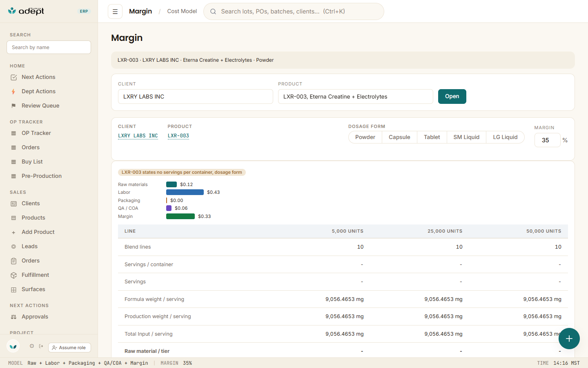The image size is (588, 368).
Task: Follow the LXRY LABS INC client link
Action: (138, 136)
